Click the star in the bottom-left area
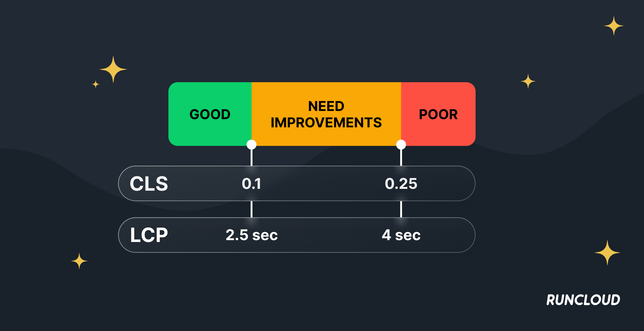The width and height of the screenshot is (644, 331). (x=79, y=261)
